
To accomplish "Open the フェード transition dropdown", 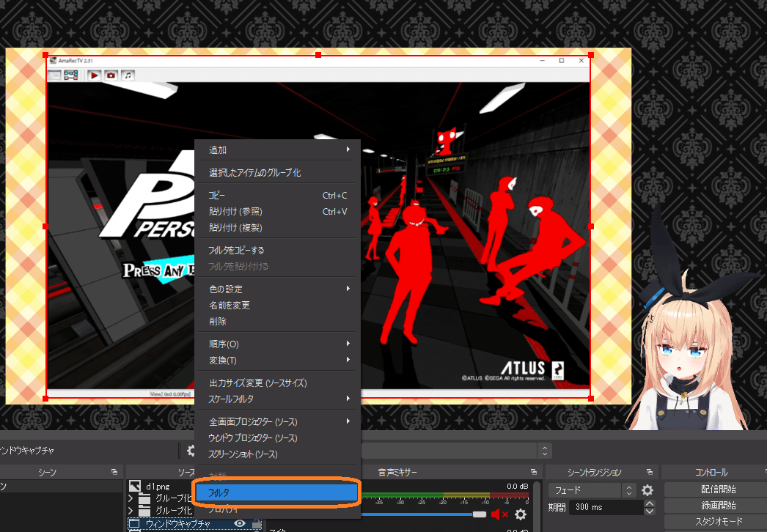I will click(x=592, y=490).
